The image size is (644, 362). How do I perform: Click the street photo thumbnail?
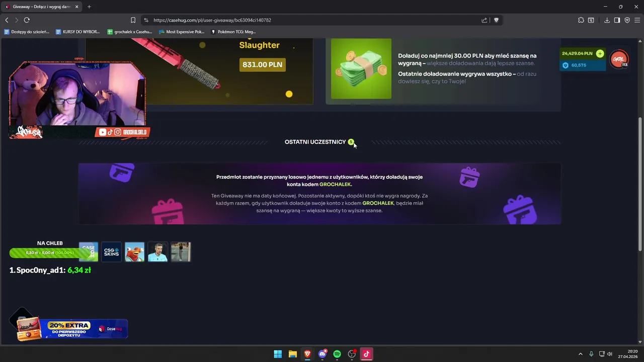(181, 252)
